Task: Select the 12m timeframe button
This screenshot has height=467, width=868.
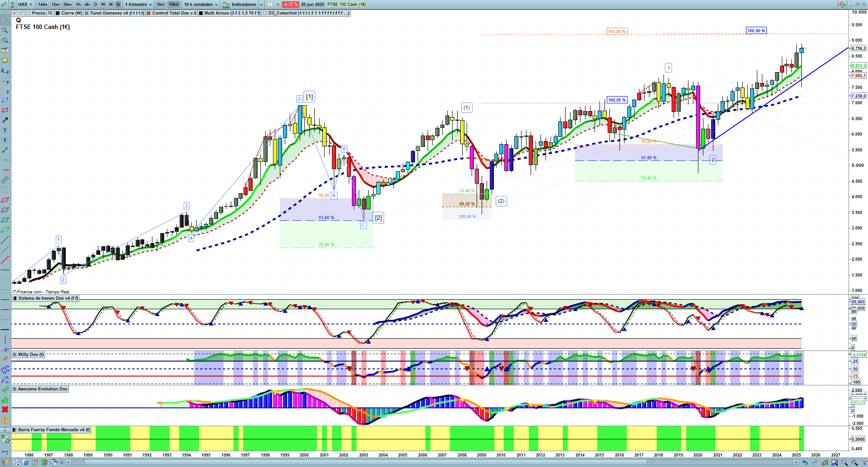Action: pyautogui.click(x=55, y=5)
